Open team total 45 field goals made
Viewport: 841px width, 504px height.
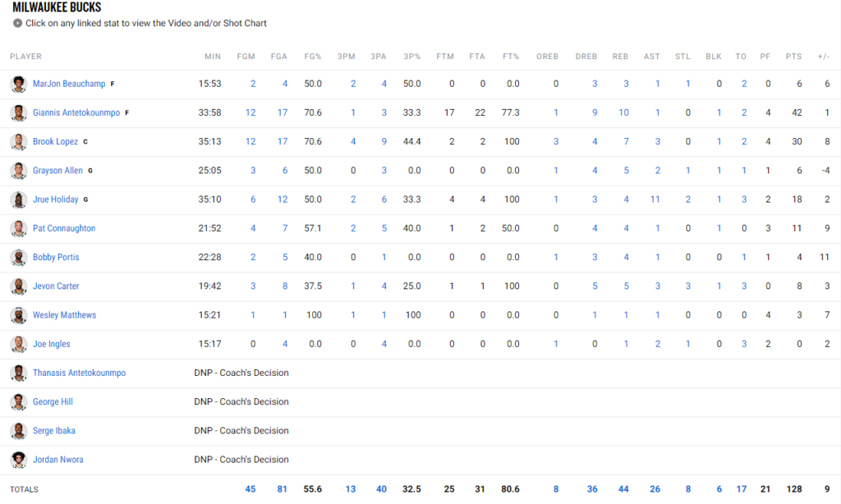(250, 489)
